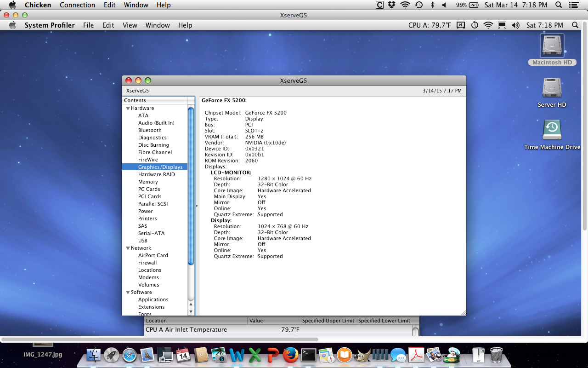Screen dimensions: 588x368
Task: Select Applications under Software
Action: click(153, 299)
